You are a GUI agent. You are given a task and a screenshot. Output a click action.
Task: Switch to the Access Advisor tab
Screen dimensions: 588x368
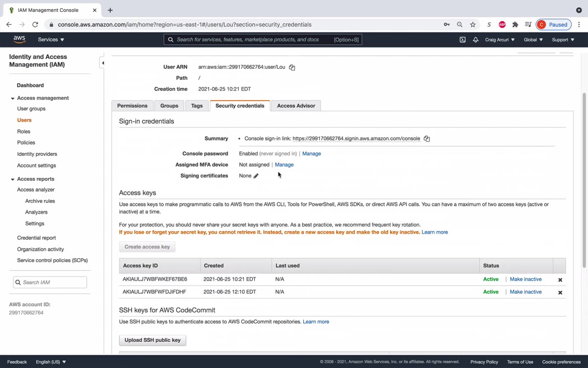(x=296, y=106)
